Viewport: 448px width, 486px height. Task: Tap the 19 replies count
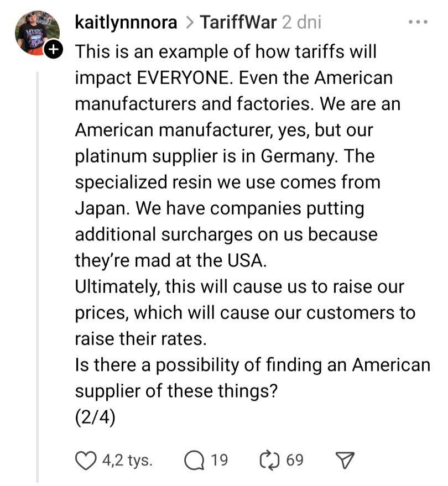click(219, 460)
